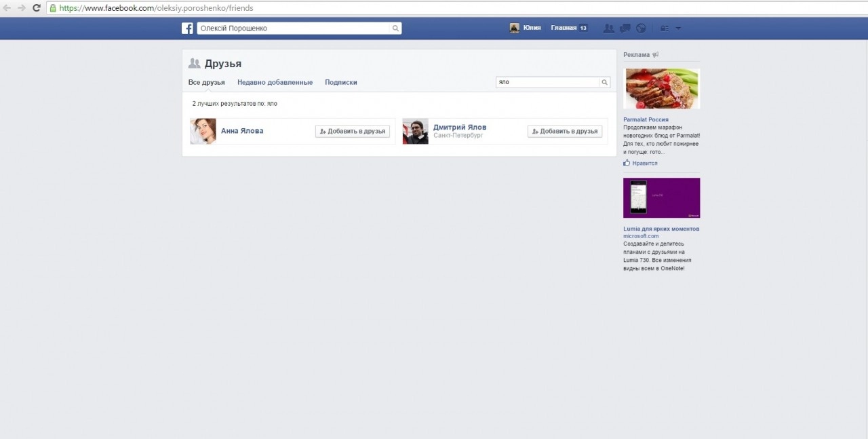Open the Lumia purple ad thumbnail
This screenshot has height=439, width=868.
point(661,197)
